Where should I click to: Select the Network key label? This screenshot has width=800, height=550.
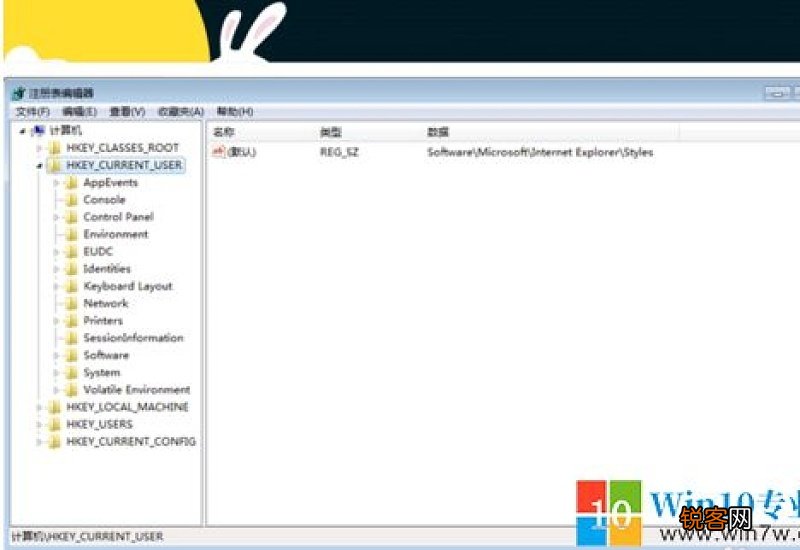[106, 304]
